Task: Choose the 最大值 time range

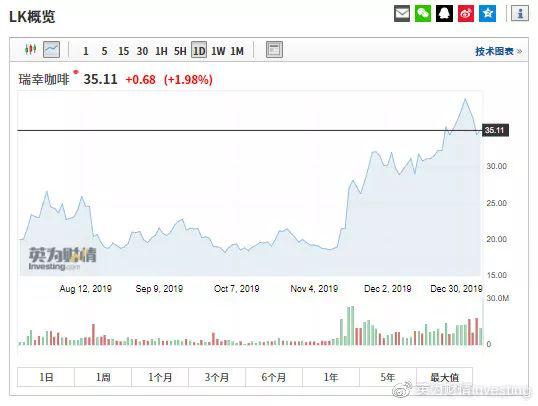Action: (x=445, y=378)
